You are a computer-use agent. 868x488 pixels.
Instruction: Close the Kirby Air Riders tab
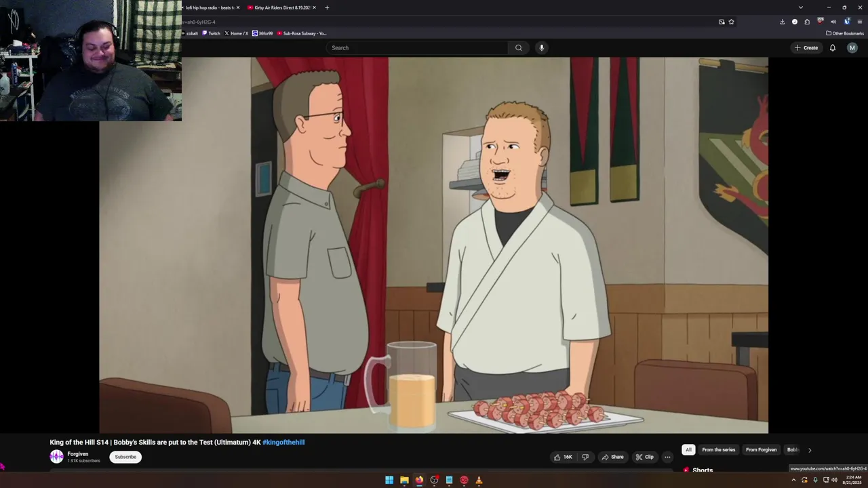point(314,7)
